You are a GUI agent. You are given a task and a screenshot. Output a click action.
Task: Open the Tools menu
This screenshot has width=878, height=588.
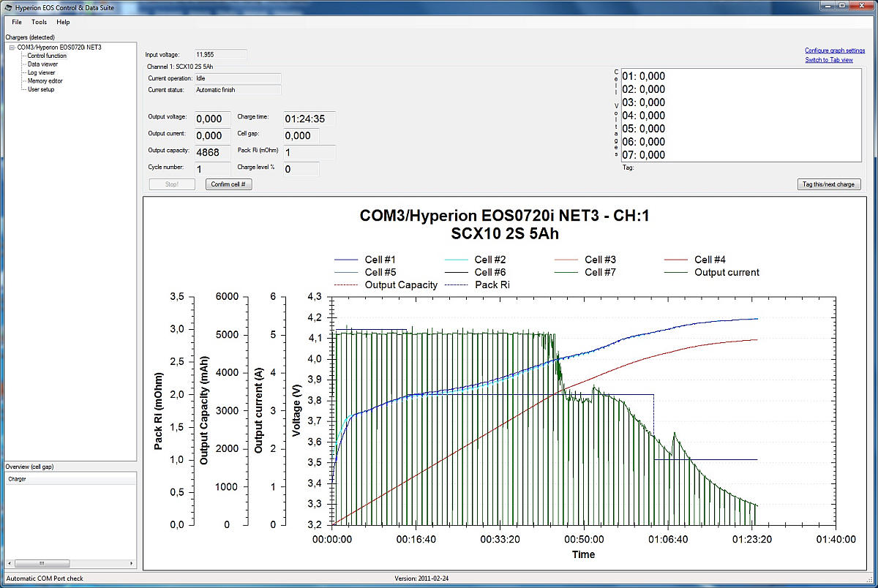tap(39, 22)
